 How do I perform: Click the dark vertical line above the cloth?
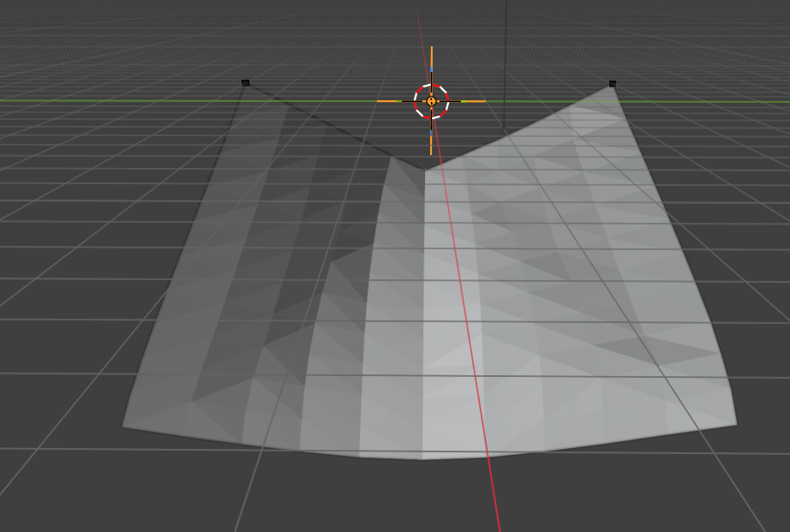[506, 51]
